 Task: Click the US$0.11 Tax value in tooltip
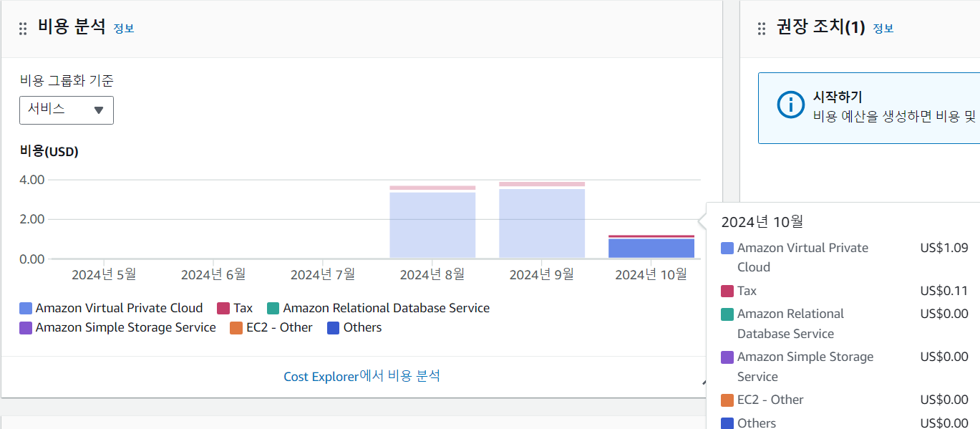click(x=944, y=291)
